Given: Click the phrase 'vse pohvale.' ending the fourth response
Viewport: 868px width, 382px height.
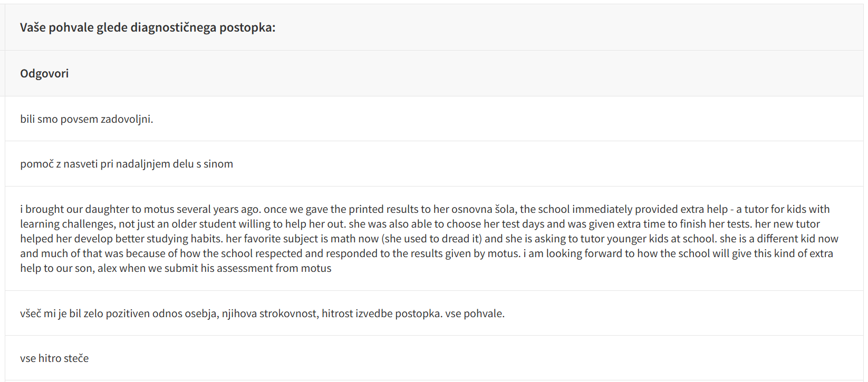Looking at the screenshot, I should click(475, 314).
